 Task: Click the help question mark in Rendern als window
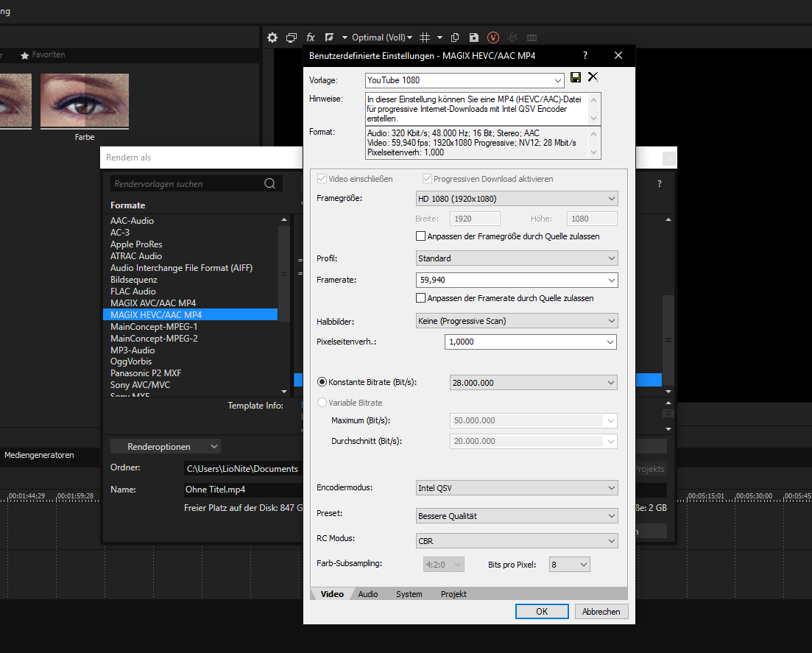(x=659, y=184)
